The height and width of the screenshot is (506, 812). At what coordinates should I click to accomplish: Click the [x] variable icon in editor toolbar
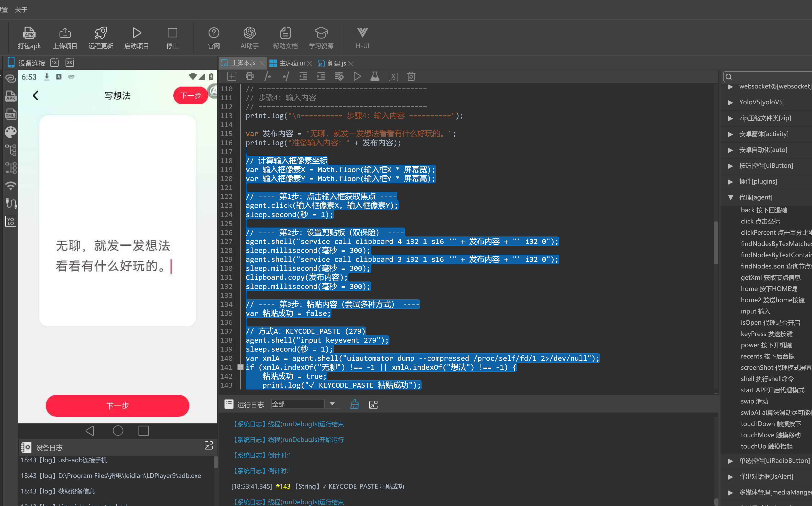click(x=393, y=77)
